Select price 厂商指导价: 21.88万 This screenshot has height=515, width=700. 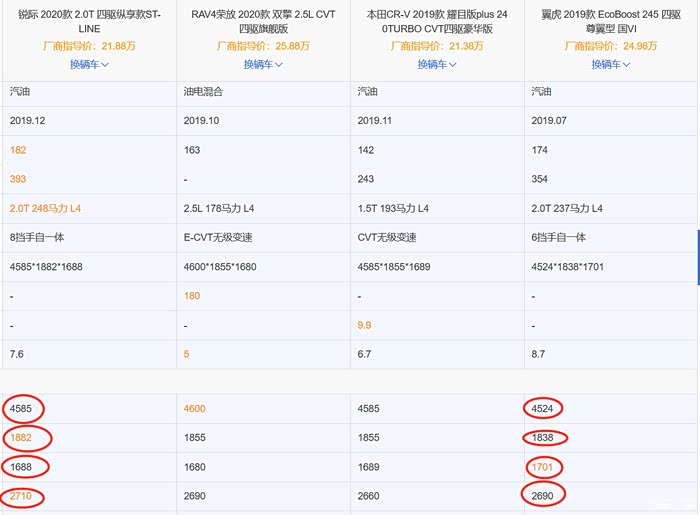(89, 46)
